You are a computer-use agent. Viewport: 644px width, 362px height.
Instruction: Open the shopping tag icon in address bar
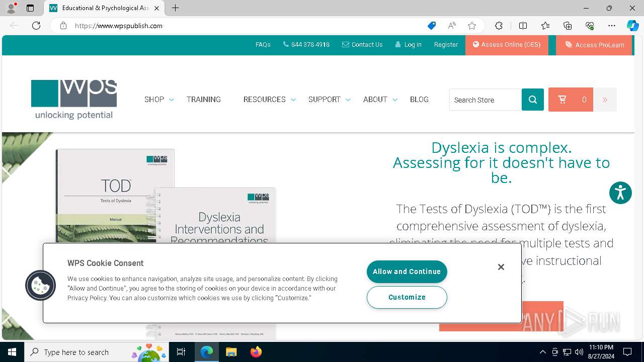tap(432, 26)
